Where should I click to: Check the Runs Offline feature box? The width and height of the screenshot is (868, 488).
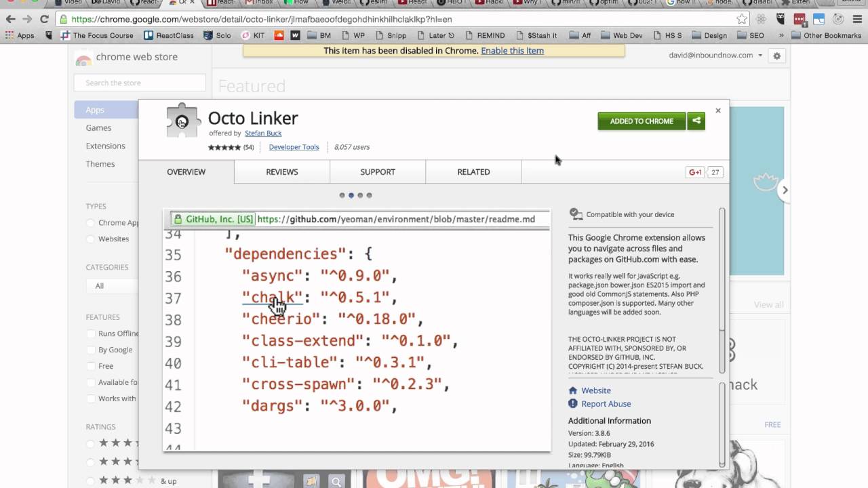[90, 333]
